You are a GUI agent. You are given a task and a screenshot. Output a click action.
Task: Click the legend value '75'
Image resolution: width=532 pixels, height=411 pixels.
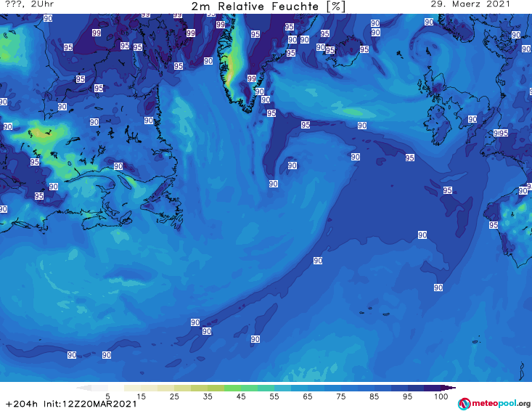pyautogui.click(x=340, y=396)
